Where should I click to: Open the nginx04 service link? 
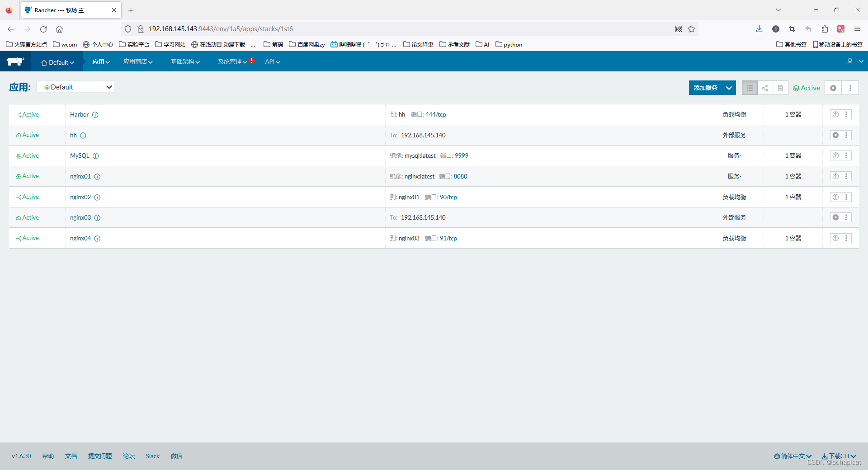80,239
